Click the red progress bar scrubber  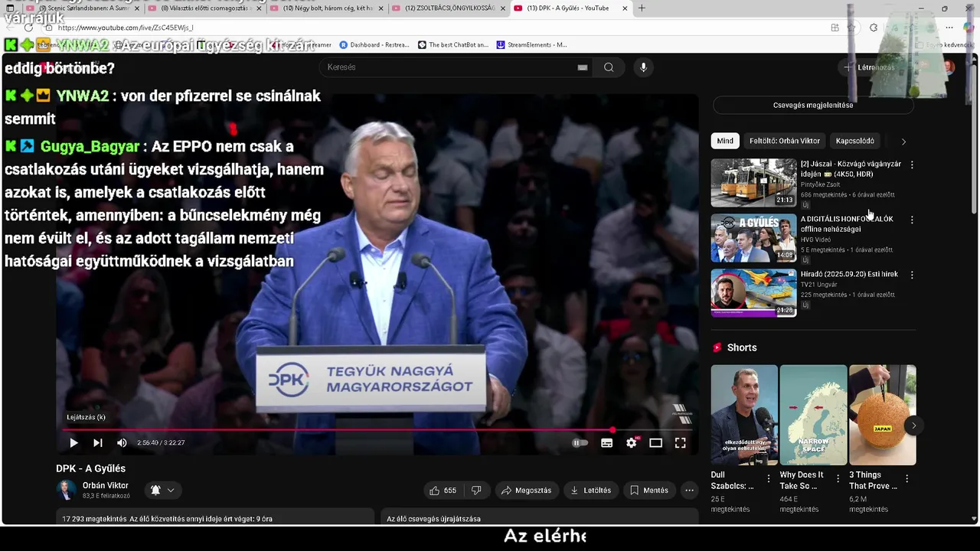coord(612,429)
